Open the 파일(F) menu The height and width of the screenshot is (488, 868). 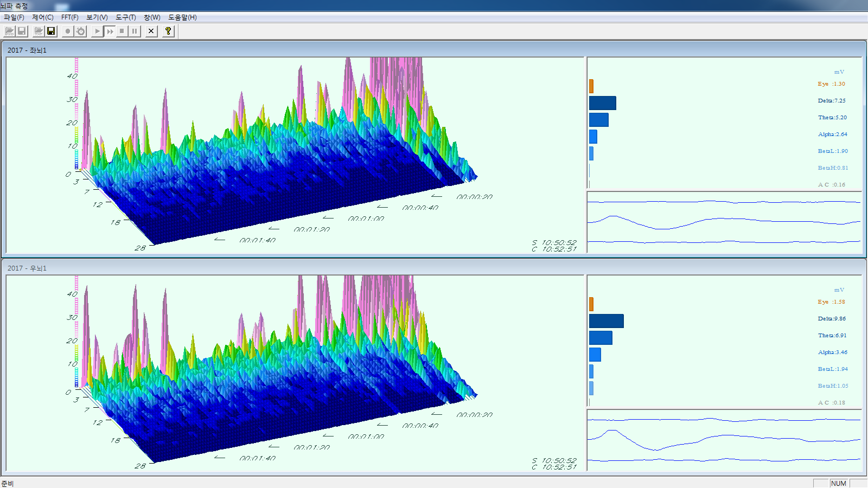click(14, 17)
